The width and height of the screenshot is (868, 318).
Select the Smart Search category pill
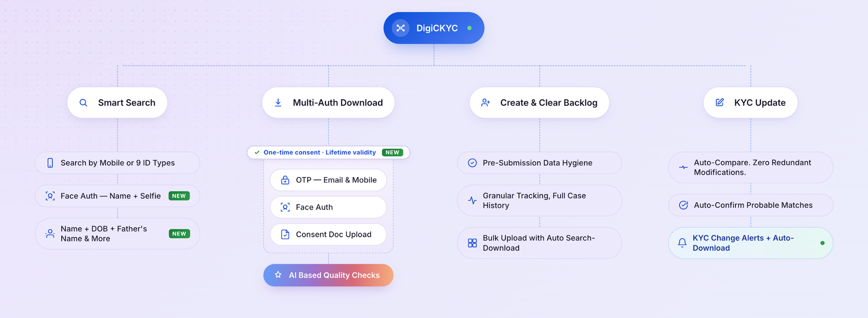(x=117, y=103)
